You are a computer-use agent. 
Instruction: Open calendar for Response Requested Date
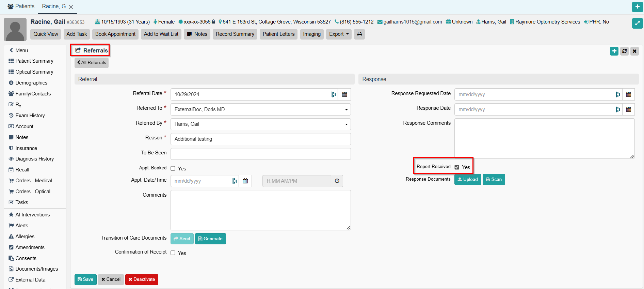[628, 94]
